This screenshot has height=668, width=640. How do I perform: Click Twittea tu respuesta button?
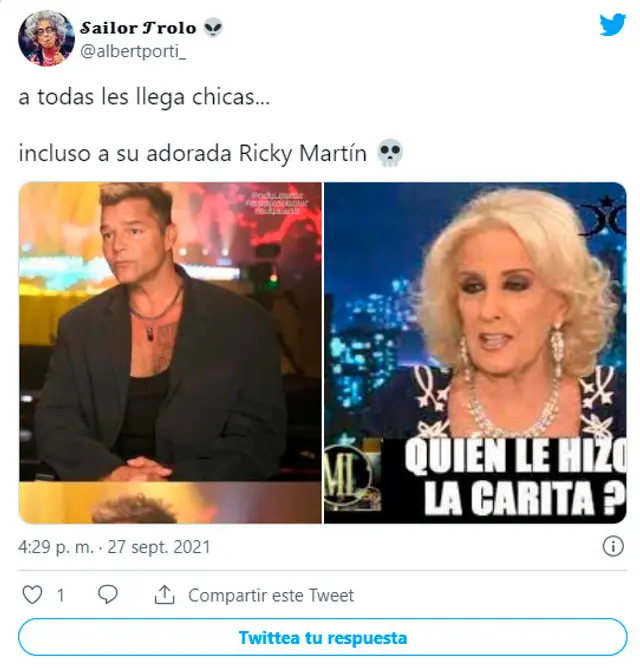click(x=323, y=637)
